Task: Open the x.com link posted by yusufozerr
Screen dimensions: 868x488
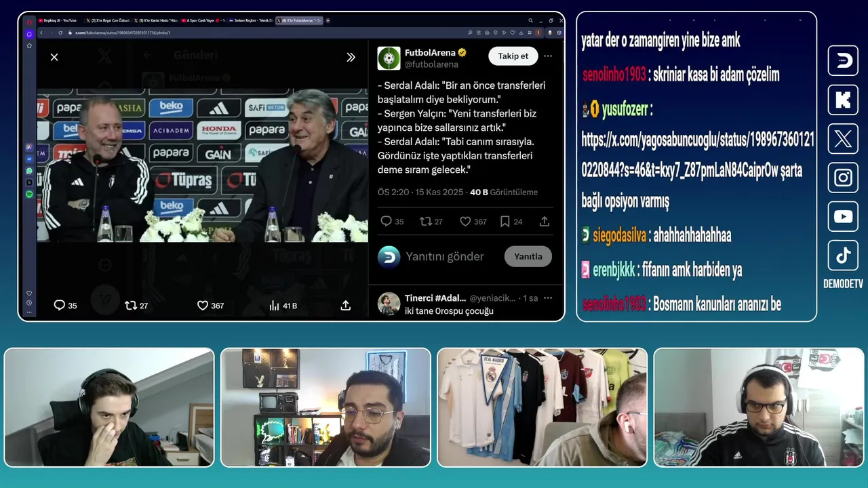Action: [696, 155]
